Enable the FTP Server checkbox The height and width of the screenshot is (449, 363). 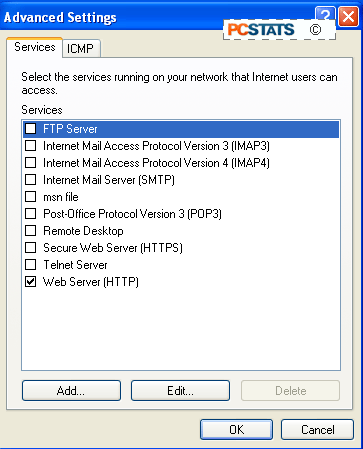click(31, 129)
